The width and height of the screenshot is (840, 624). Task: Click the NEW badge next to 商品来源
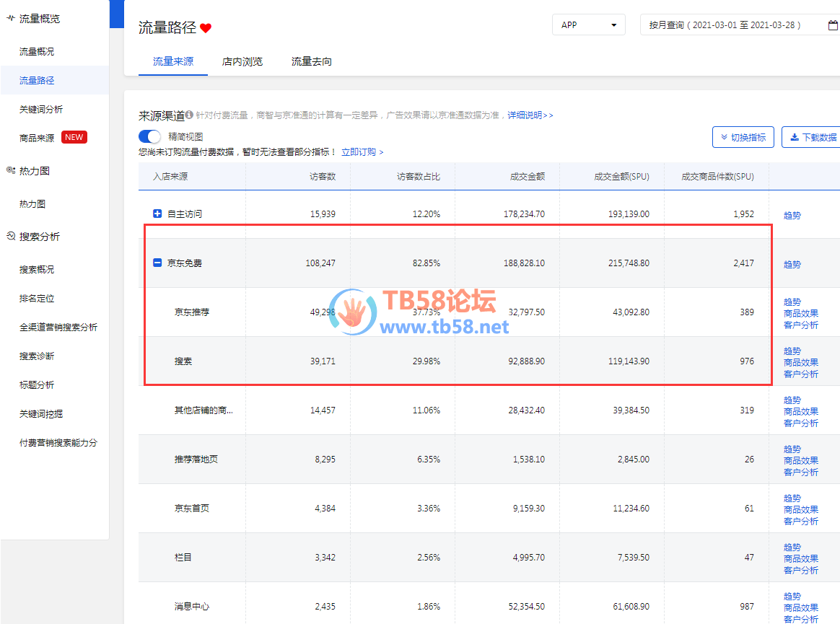pos(74,137)
